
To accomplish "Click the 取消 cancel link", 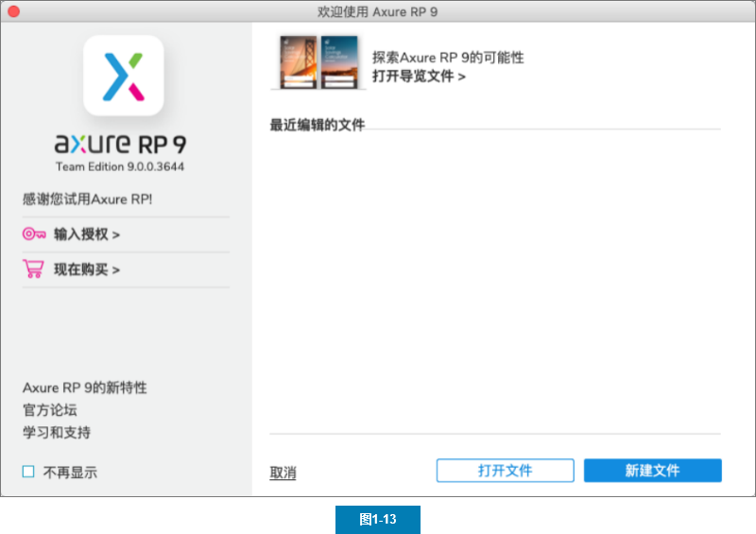I will point(283,473).
